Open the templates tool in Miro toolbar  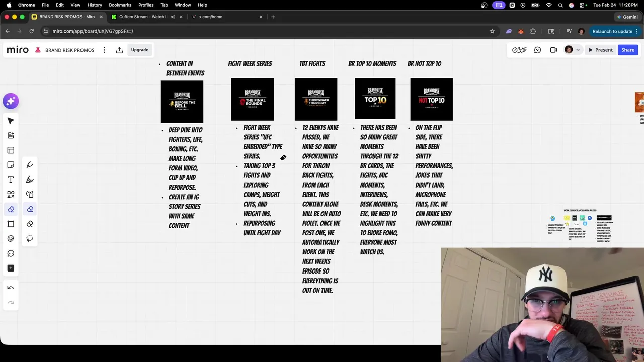click(11, 150)
